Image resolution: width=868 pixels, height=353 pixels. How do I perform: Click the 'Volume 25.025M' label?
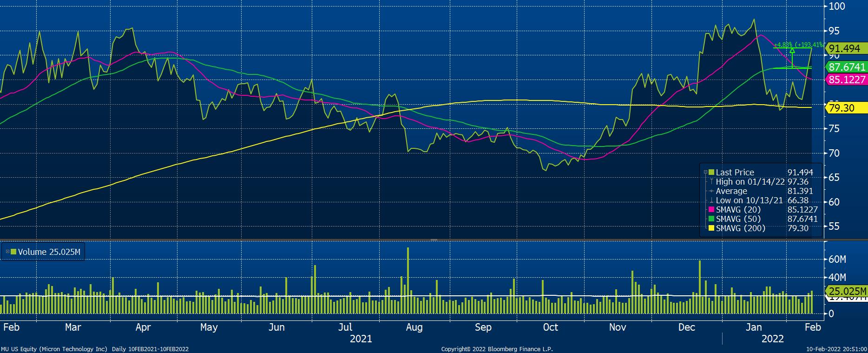click(x=49, y=252)
